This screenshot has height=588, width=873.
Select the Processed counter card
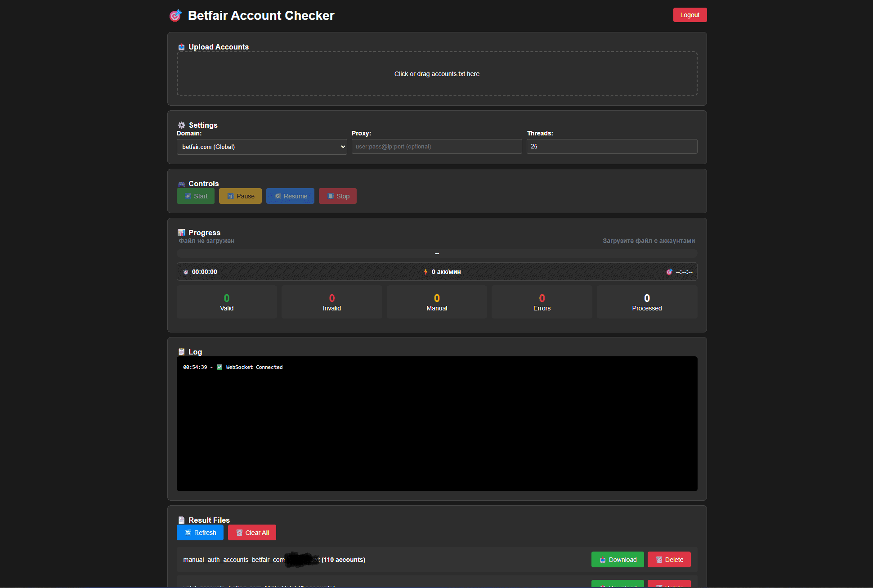point(647,302)
